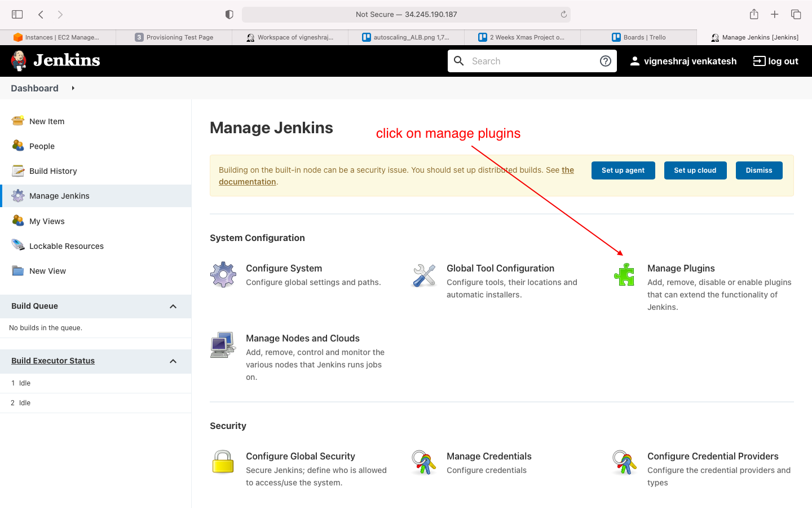812x508 pixels.
Task: Click the Dashboard breadcrumb link
Action: 34,88
